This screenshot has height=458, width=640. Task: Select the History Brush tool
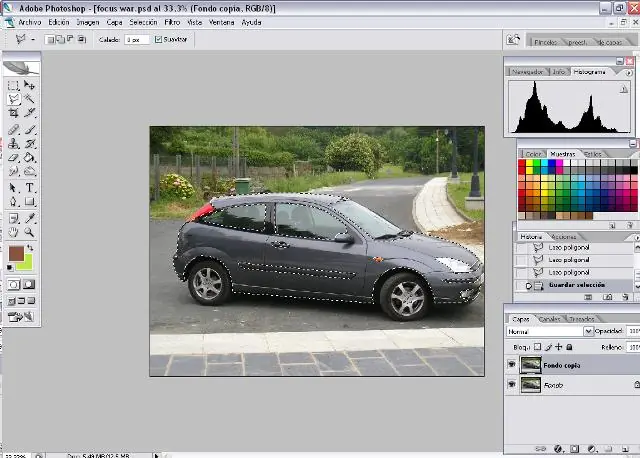click(29, 144)
